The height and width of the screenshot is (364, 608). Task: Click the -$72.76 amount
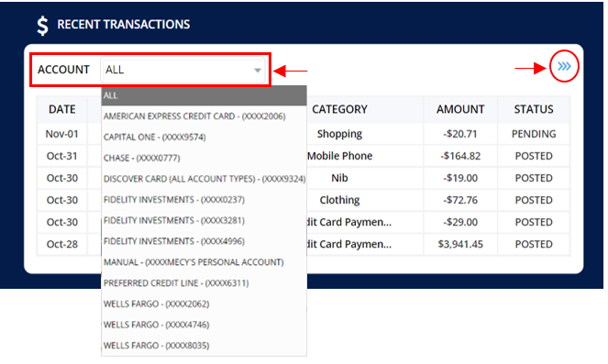[460, 201]
